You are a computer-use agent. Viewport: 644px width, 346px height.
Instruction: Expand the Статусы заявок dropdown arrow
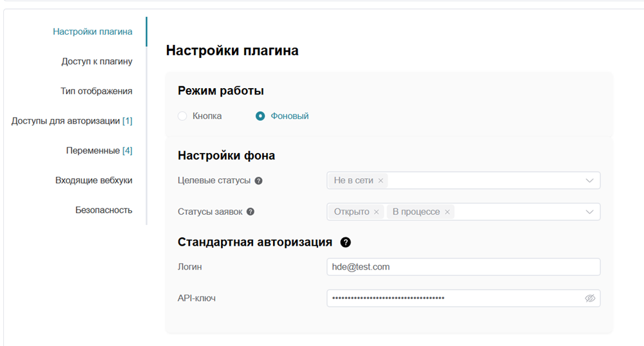589,212
